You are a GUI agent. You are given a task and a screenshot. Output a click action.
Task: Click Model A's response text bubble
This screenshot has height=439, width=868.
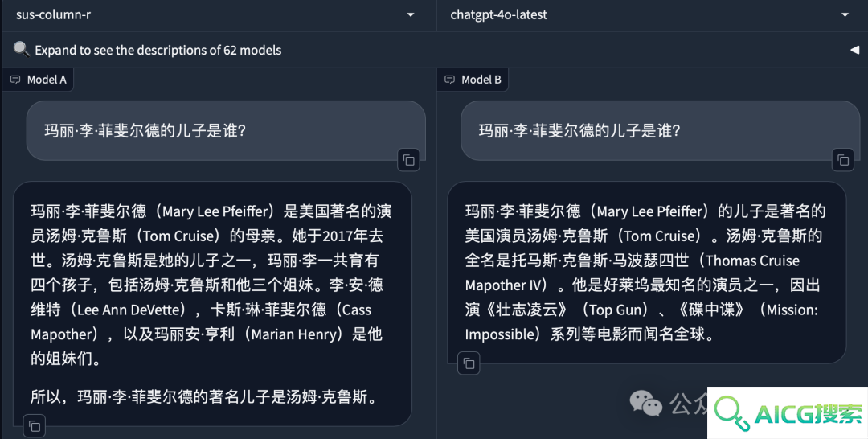click(212, 303)
